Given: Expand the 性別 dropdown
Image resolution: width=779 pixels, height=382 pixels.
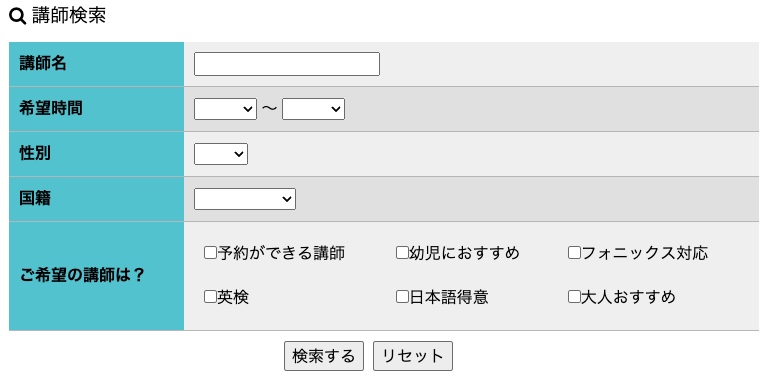Looking at the screenshot, I should 221,154.
